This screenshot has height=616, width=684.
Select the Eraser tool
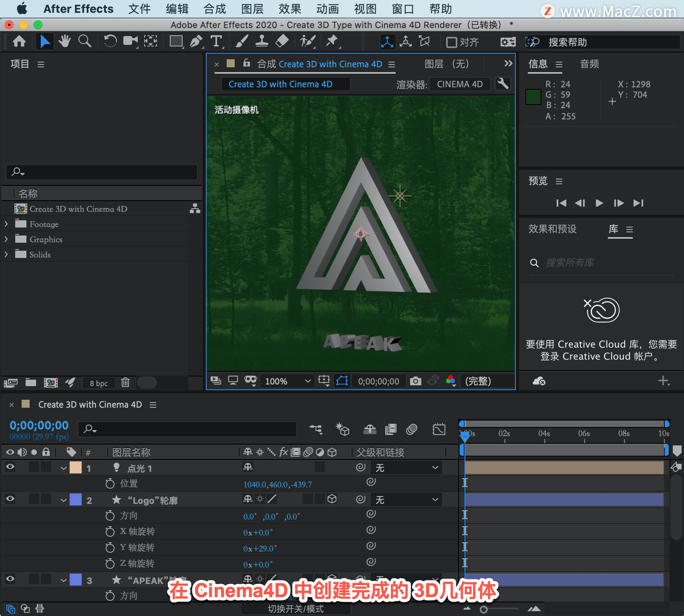[x=282, y=41]
